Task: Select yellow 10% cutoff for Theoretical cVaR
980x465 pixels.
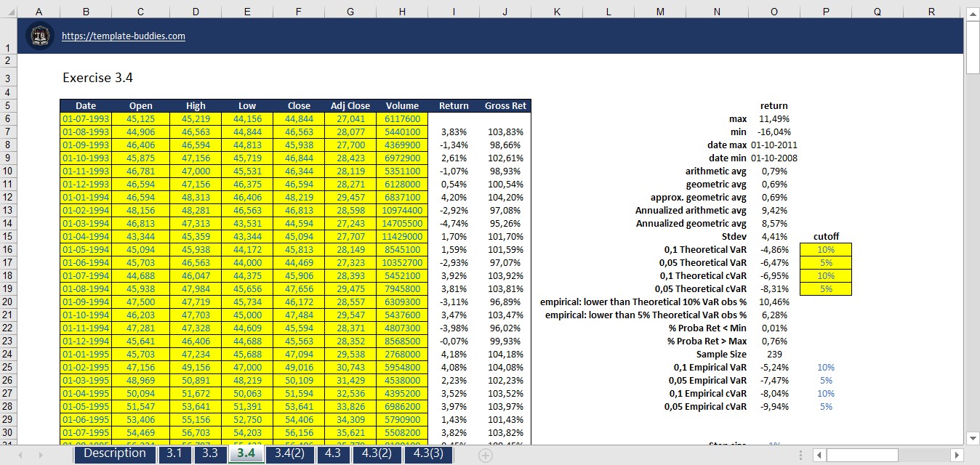Action: click(x=825, y=275)
